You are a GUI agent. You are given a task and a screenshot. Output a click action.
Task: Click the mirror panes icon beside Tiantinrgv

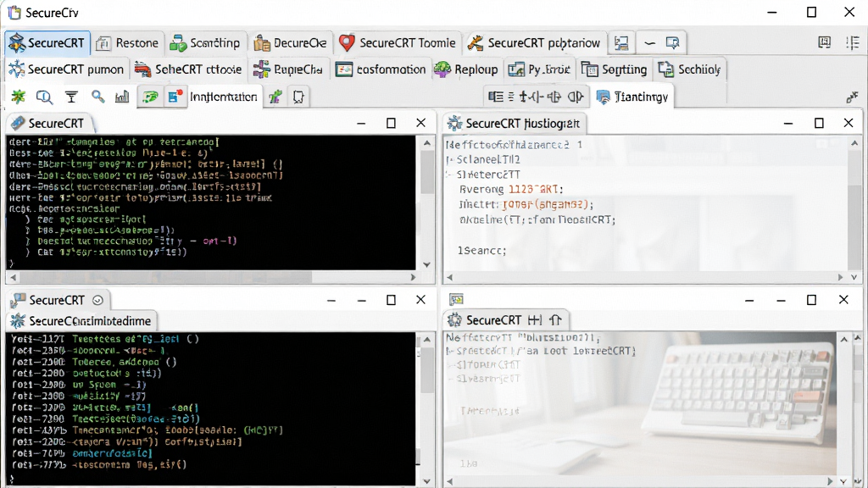click(576, 97)
